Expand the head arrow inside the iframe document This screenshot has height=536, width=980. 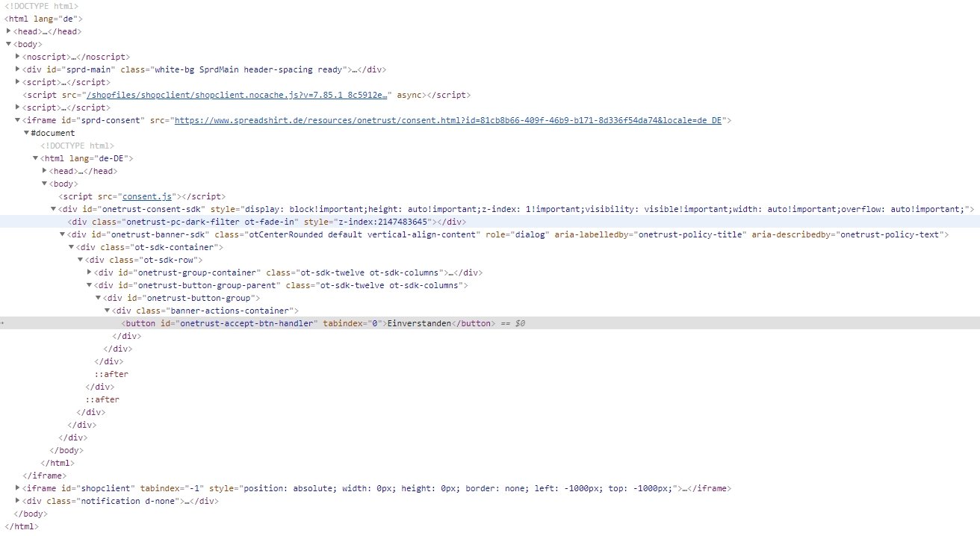coord(44,171)
